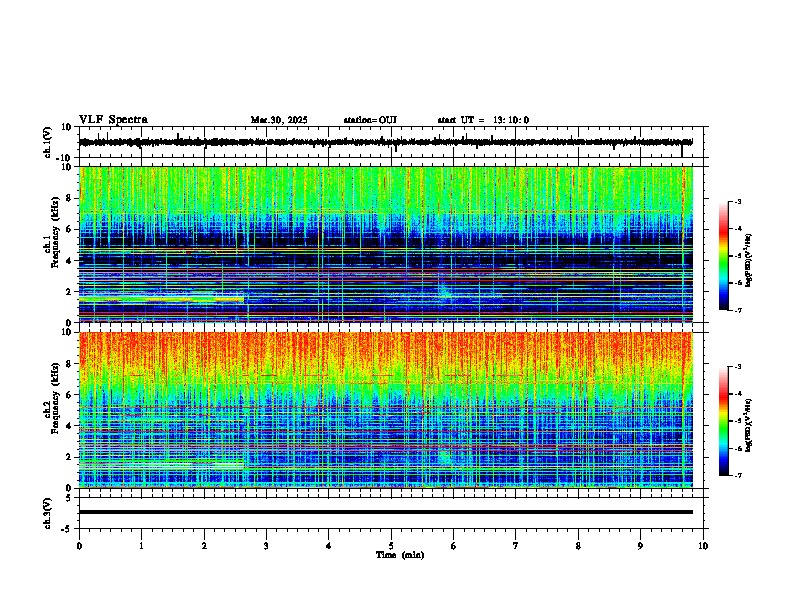Viewport: 792px width, 612px height.
Task: Click time axis tick label "5"
Action: [391, 546]
